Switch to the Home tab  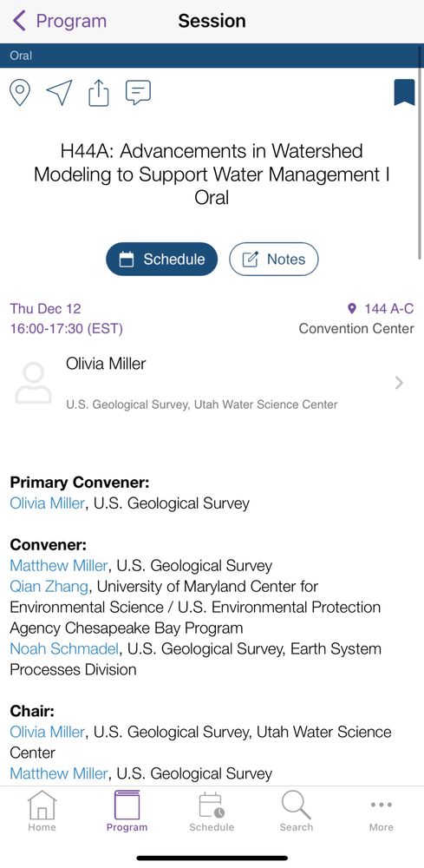[42, 811]
